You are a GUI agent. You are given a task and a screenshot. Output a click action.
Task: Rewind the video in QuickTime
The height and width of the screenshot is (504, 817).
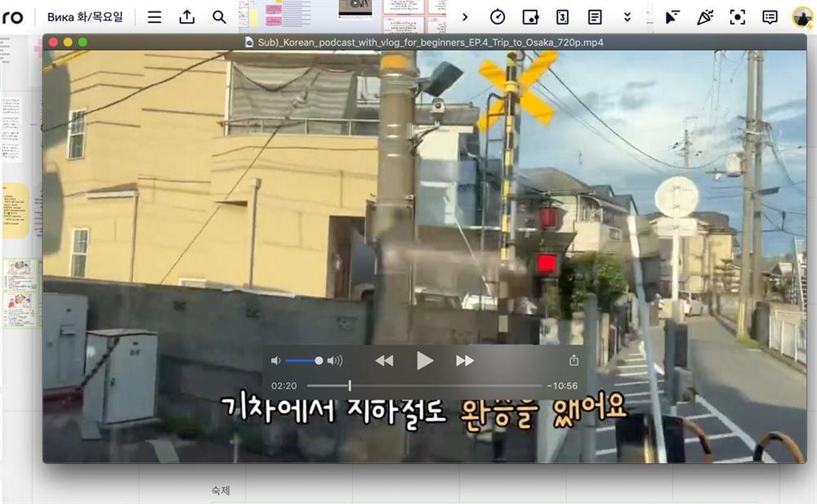tap(384, 361)
